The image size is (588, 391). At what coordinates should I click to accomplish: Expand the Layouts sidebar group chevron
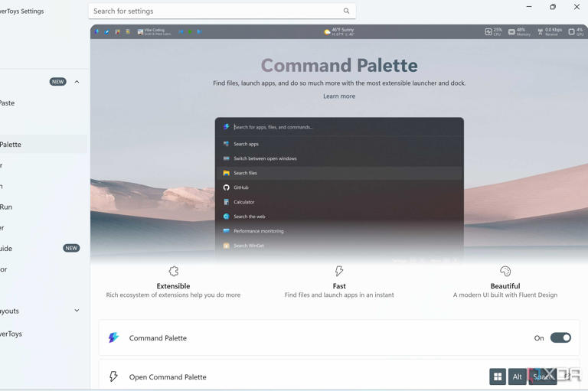click(x=77, y=311)
